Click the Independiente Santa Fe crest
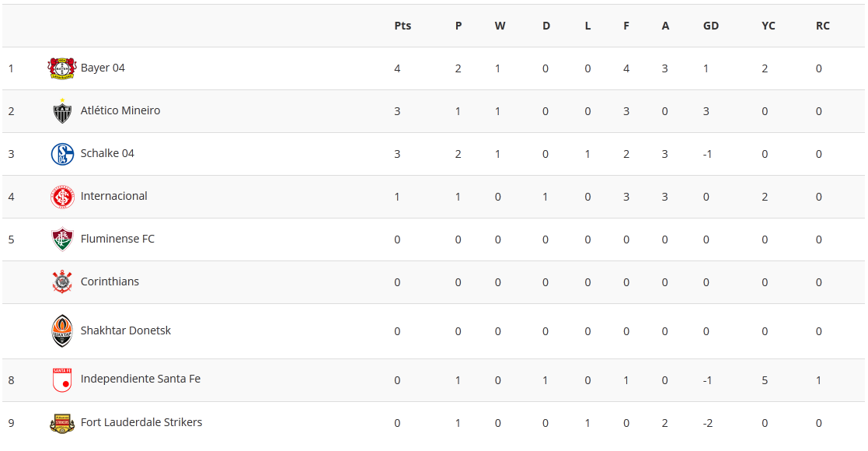This screenshot has width=868, height=451. pyautogui.click(x=62, y=380)
